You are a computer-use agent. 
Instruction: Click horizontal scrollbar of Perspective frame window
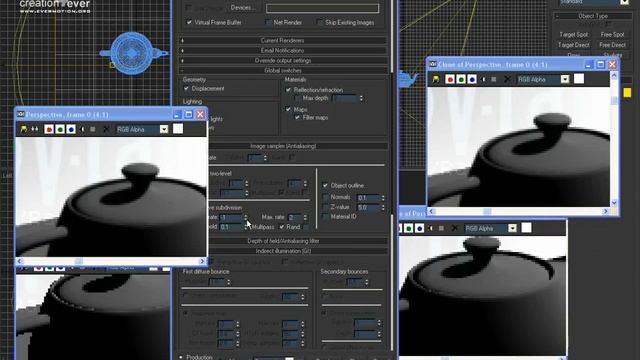[x=111, y=261]
